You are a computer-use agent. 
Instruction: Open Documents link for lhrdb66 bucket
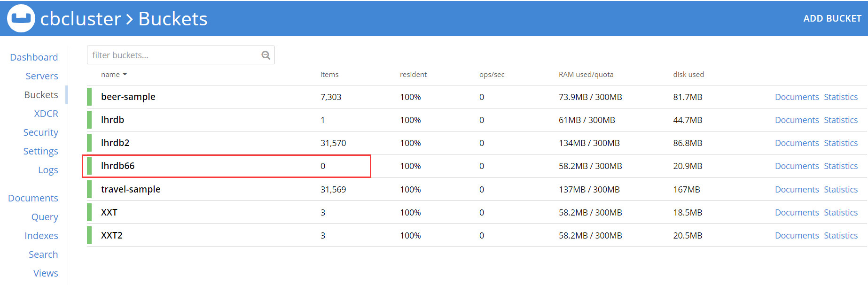[797, 166]
